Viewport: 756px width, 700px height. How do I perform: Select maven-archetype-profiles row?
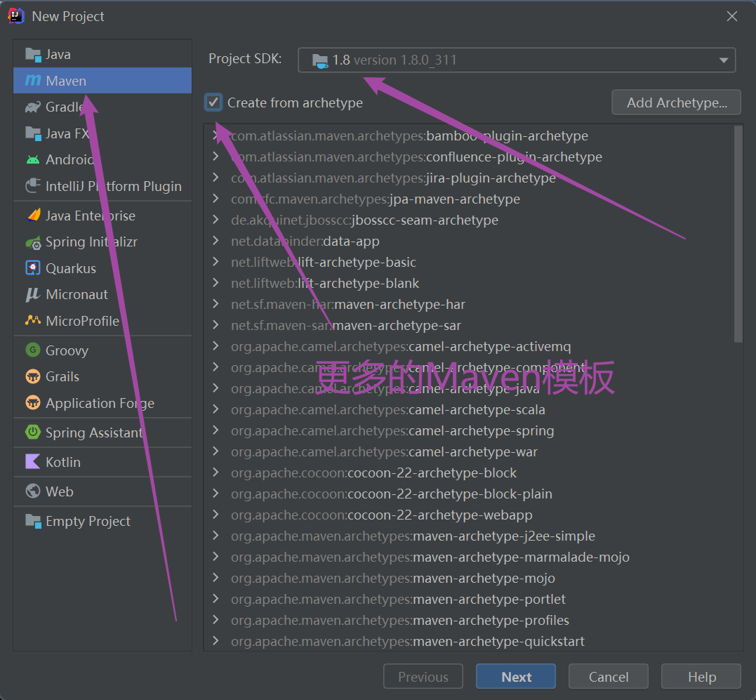tap(469, 620)
